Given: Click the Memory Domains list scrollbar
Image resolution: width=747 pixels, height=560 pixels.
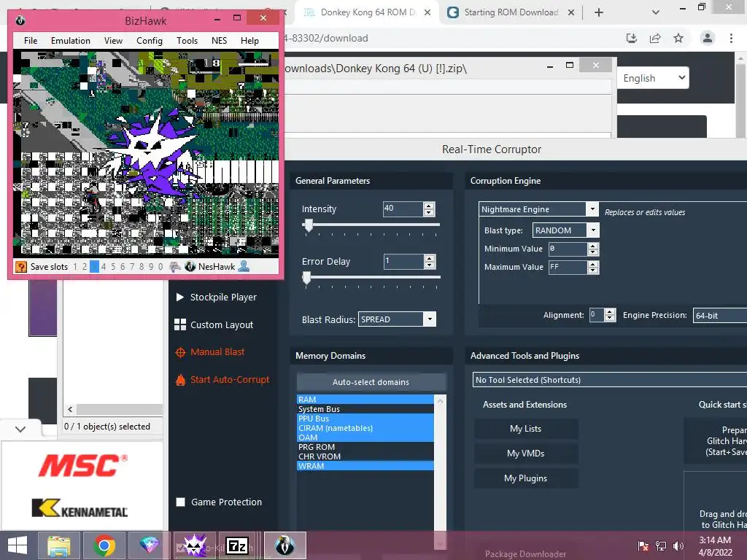Looking at the screenshot, I should pos(440,472).
